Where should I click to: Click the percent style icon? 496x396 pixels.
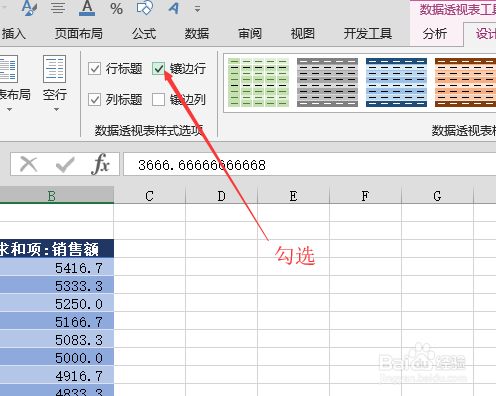(116, 8)
